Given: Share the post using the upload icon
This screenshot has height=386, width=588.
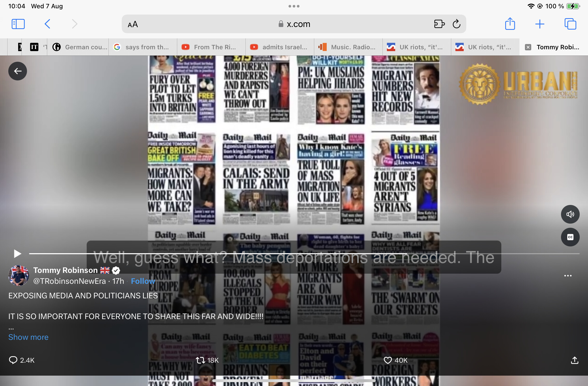Looking at the screenshot, I should [x=575, y=360].
